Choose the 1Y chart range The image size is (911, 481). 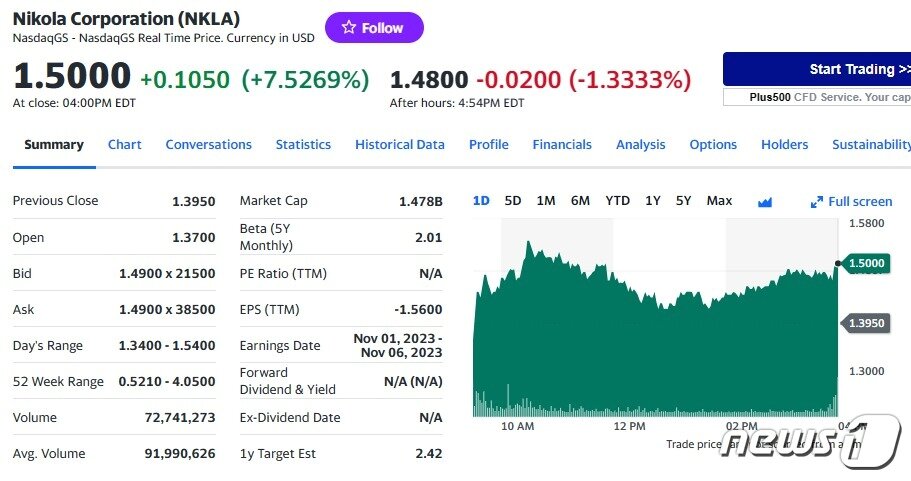coord(652,201)
